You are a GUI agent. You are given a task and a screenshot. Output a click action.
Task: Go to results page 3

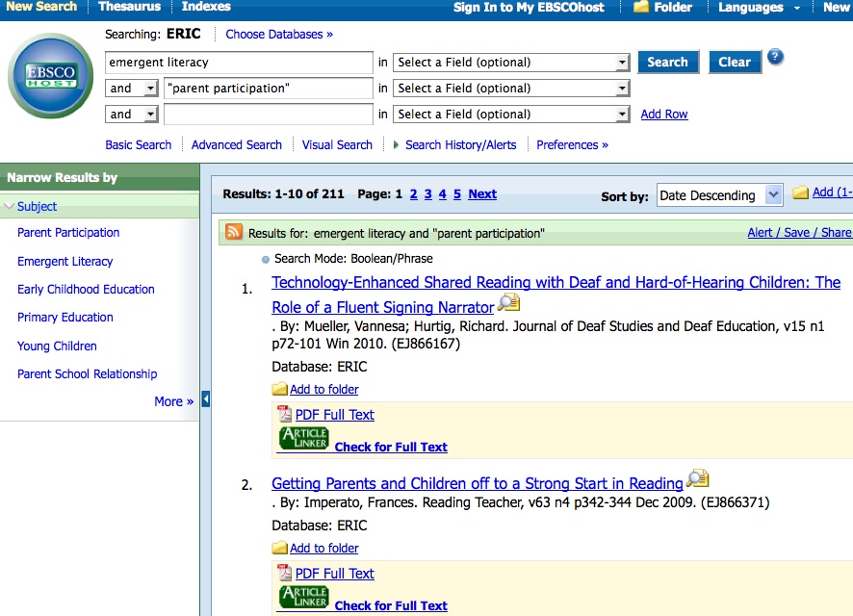tap(428, 194)
